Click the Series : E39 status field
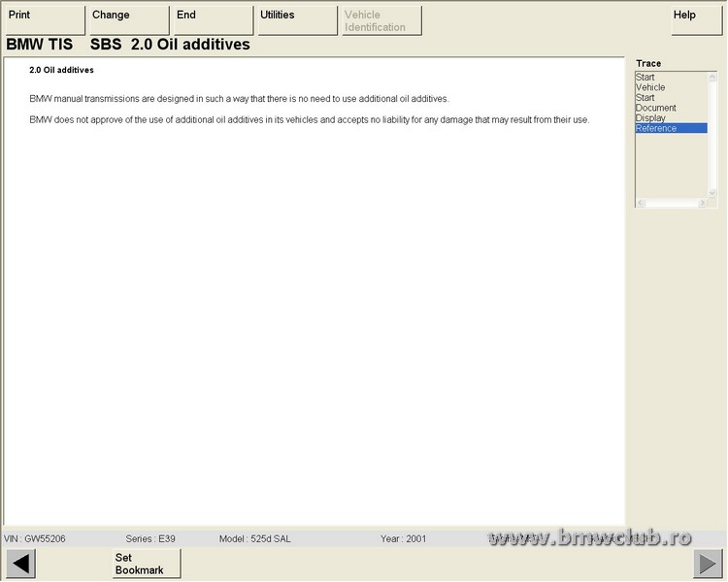The image size is (728, 582). [x=149, y=539]
